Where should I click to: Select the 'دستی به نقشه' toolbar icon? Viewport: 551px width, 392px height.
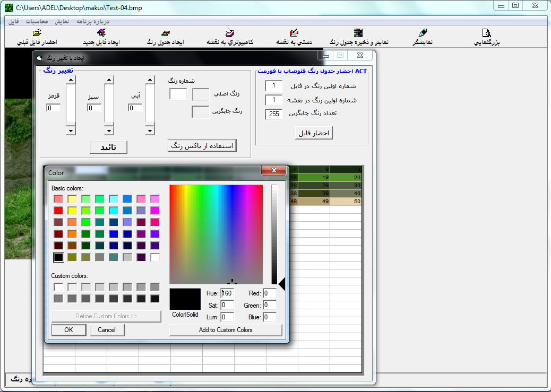pyautogui.click(x=294, y=33)
